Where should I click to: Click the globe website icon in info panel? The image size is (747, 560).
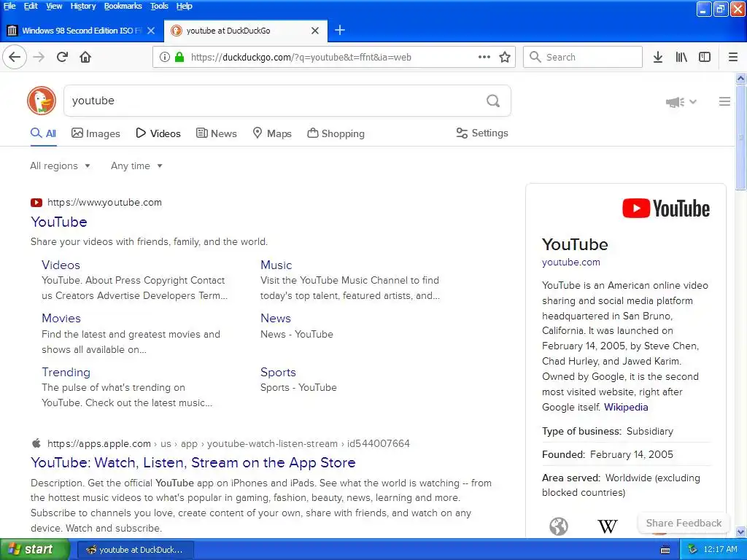tap(559, 526)
